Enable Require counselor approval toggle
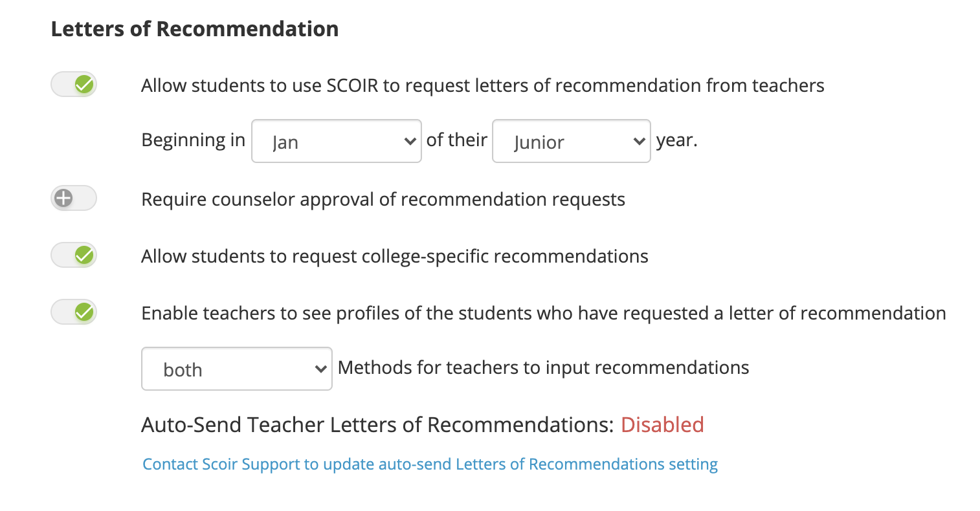 74,198
